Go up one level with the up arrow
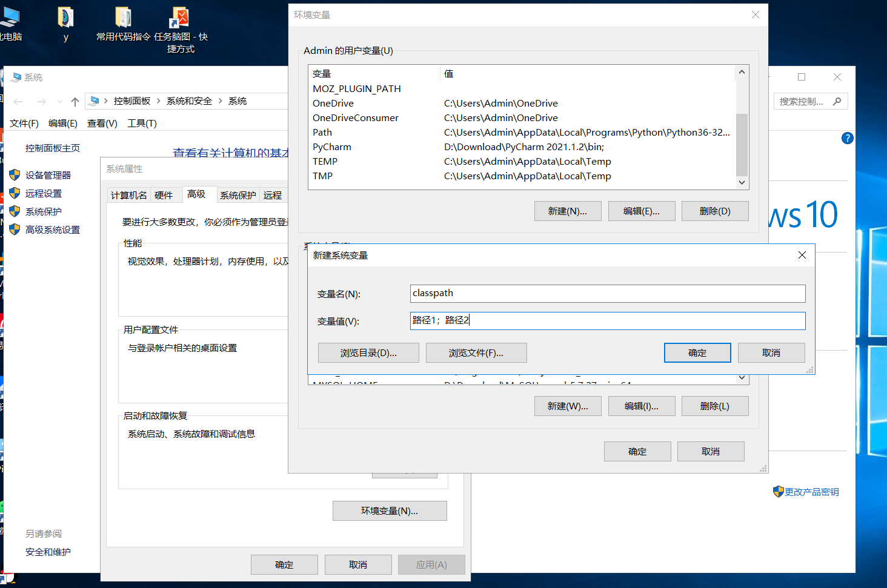The height and width of the screenshot is (588, 887). [75, 101]
